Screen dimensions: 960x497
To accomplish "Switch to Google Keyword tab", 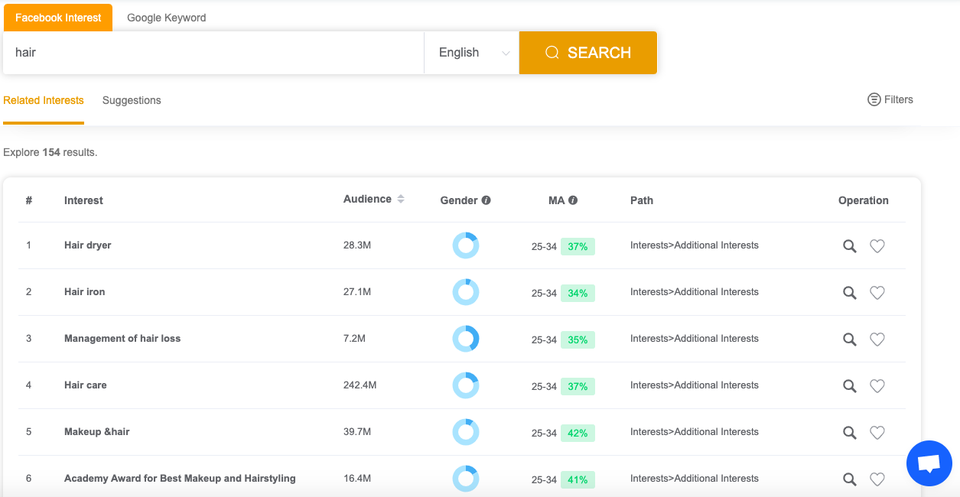I will [x=167, y=18].
